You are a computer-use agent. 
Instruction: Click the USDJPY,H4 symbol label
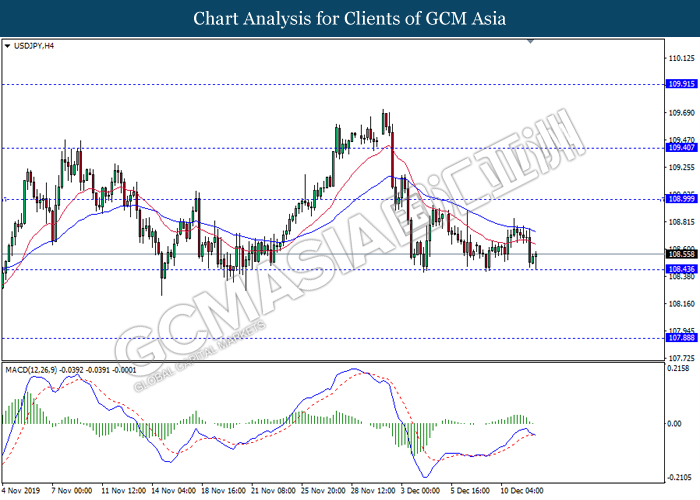point(34,46)
